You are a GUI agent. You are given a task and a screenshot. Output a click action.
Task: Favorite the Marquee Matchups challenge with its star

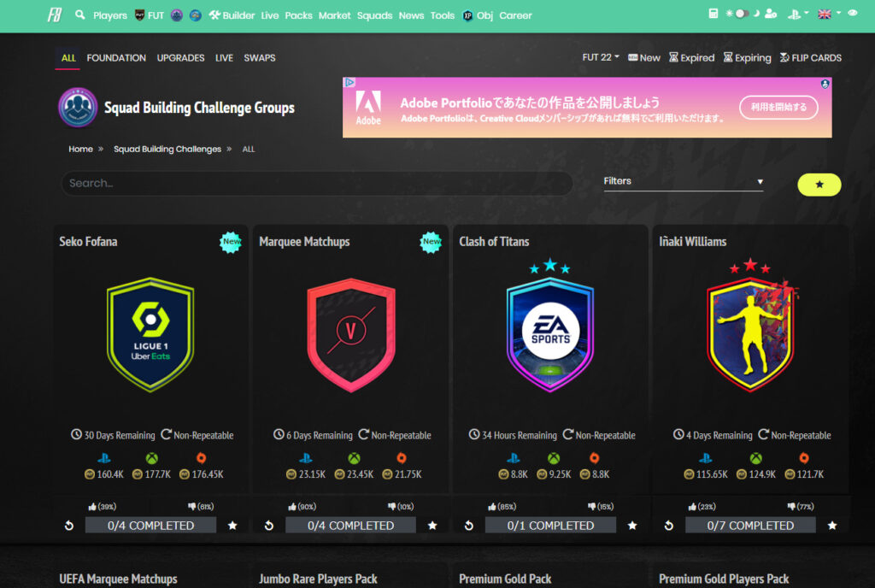432,526
